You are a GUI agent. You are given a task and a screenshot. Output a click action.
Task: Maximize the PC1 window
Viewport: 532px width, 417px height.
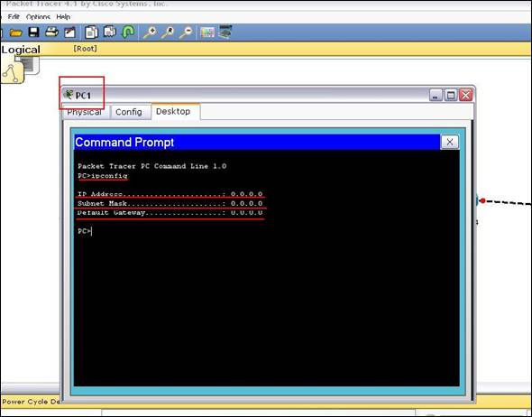451,95
